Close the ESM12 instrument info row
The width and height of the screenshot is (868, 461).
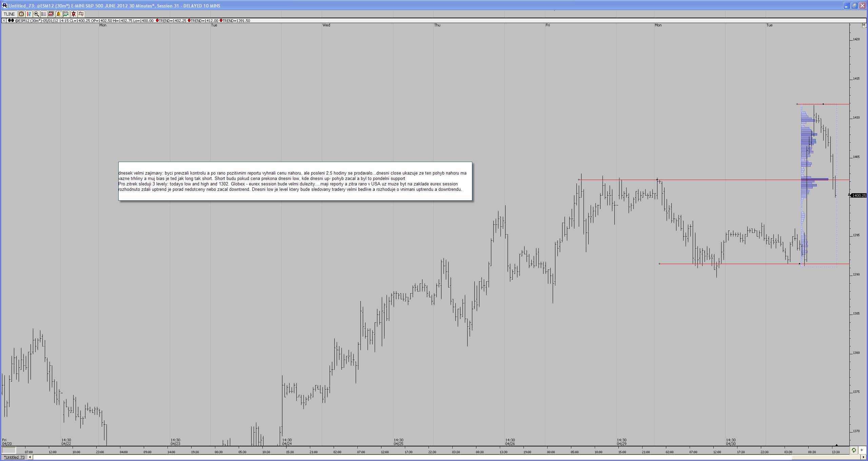[x=4, y=21]
